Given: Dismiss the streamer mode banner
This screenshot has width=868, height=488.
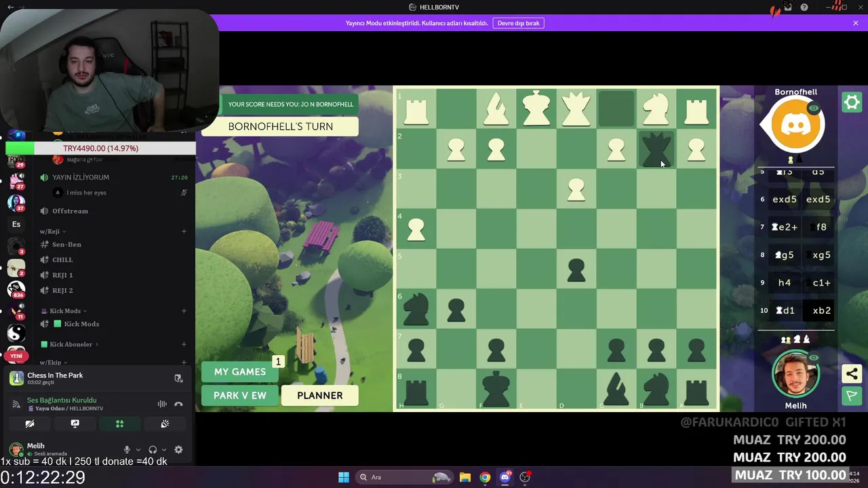Looking at the screenshot, I should pos(856,23).
